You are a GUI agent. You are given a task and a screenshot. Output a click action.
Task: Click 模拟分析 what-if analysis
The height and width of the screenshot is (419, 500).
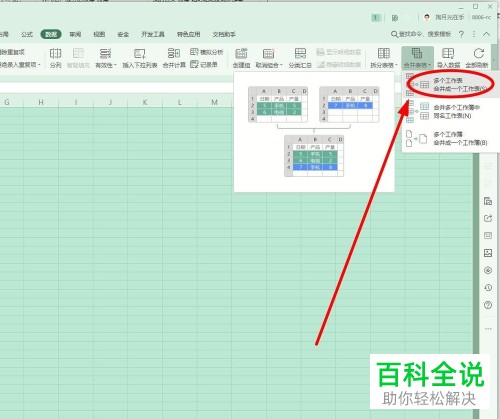pos(206,52)
